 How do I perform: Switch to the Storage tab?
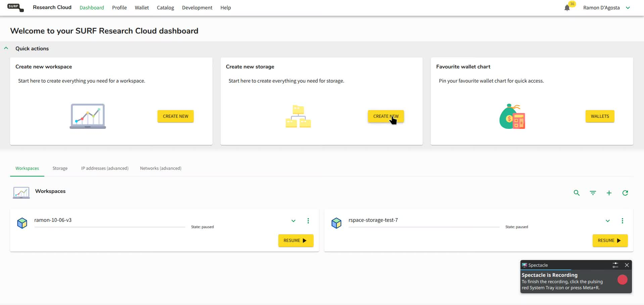[x=60, y=168]
